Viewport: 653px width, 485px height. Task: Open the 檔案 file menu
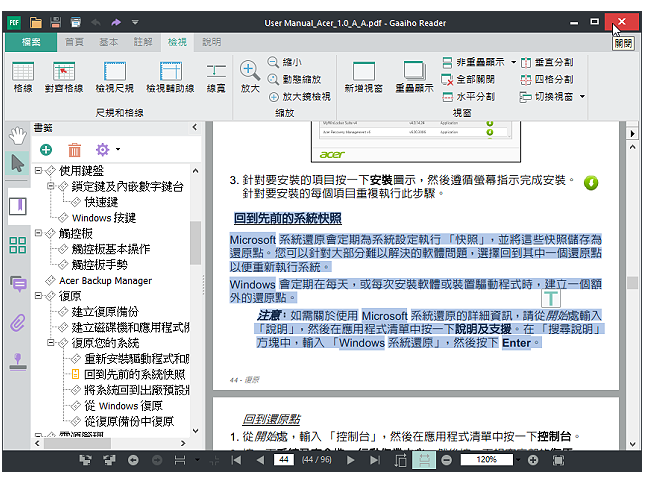pyautogui.click(x=31, y=42)
